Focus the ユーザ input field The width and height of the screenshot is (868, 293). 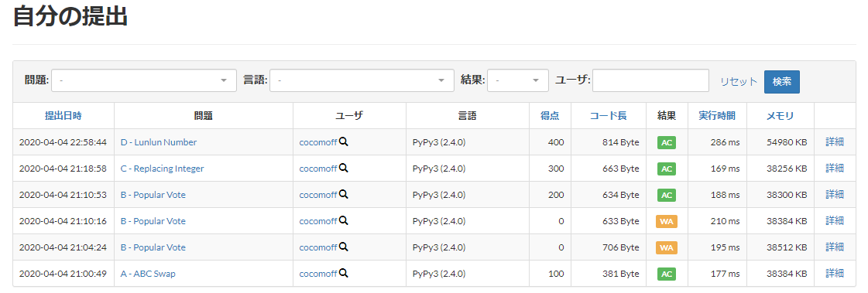pyautogui.click(x=650, y=80)
